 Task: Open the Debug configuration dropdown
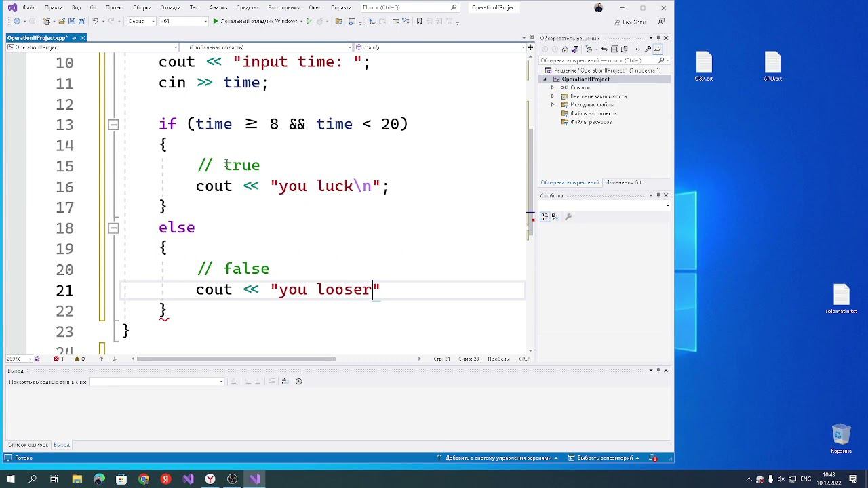pyautogui.click(x=141, y=21)
